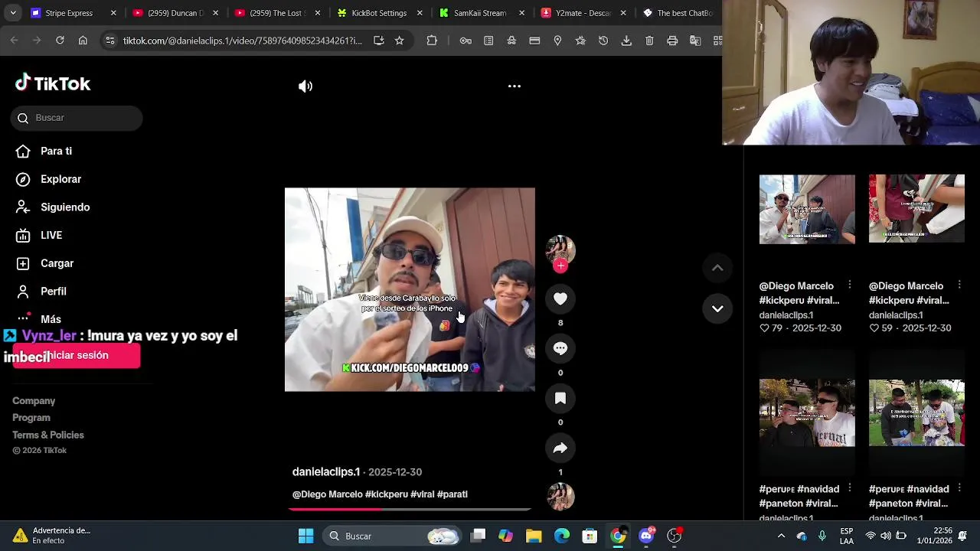Switch to SamKaii Stream tab
This screenshot has width=980, height=551.
(x=481, y=13)
